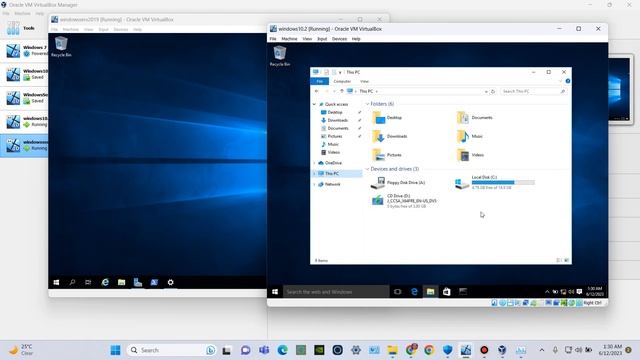Click Explorer refresh button beside address bar
The width and height of the screenshot is (640, 360).
(493, 91)
